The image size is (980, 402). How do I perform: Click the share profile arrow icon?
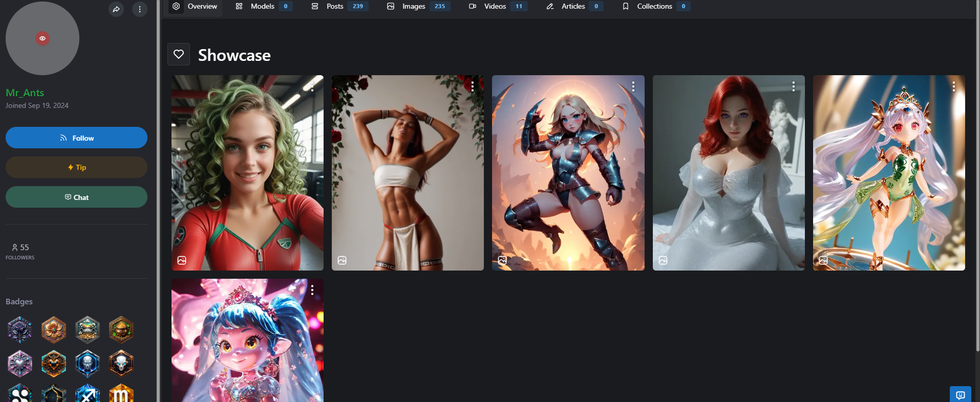[x=116, y=9]
